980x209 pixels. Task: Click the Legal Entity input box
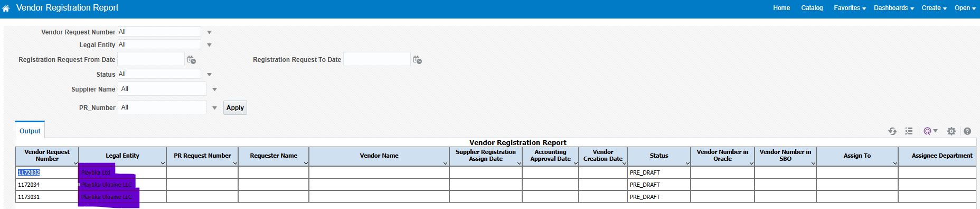tap(159, 44)
